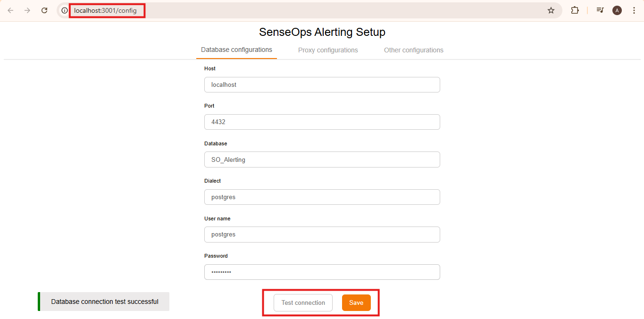Click inside the Host input field

point(322,84)
